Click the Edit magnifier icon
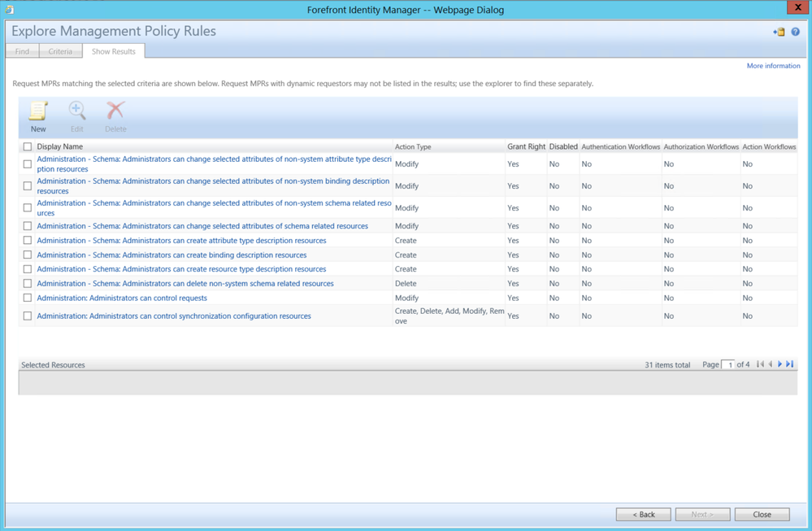 tap(76, 111)
